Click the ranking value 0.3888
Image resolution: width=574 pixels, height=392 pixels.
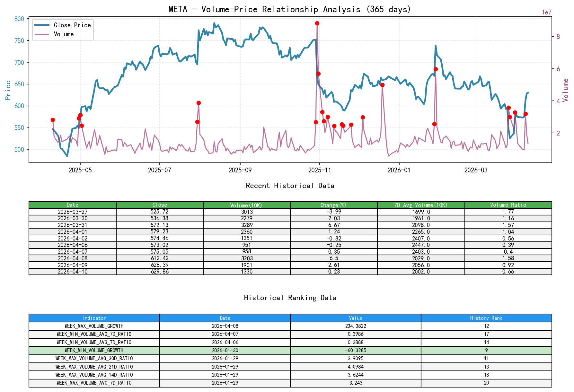[x=356, y=343]
